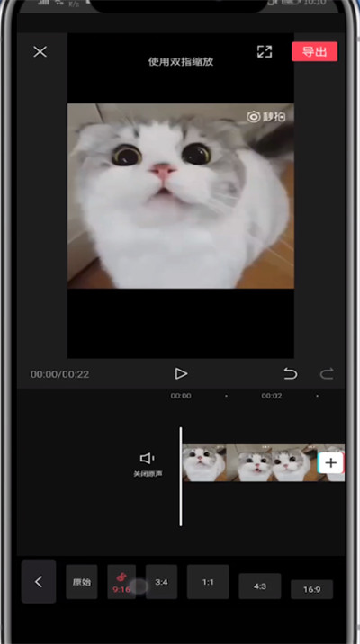Tap the red 导出 export button
Screen dimensions: 360x644
pyautogui.click(x=314, y=52)
